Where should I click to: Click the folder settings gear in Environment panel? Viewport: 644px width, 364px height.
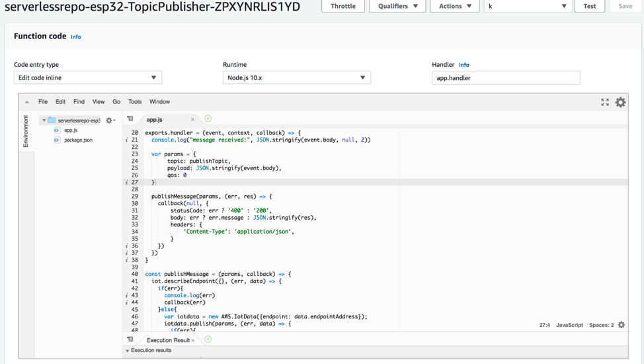click(x=110, y=120)
